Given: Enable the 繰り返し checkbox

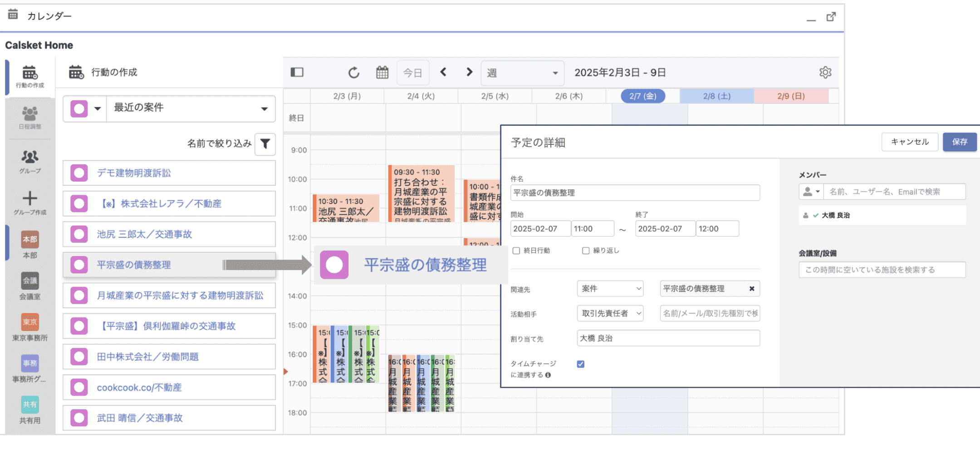Looking at the screenshot, I should click(586, 251).
